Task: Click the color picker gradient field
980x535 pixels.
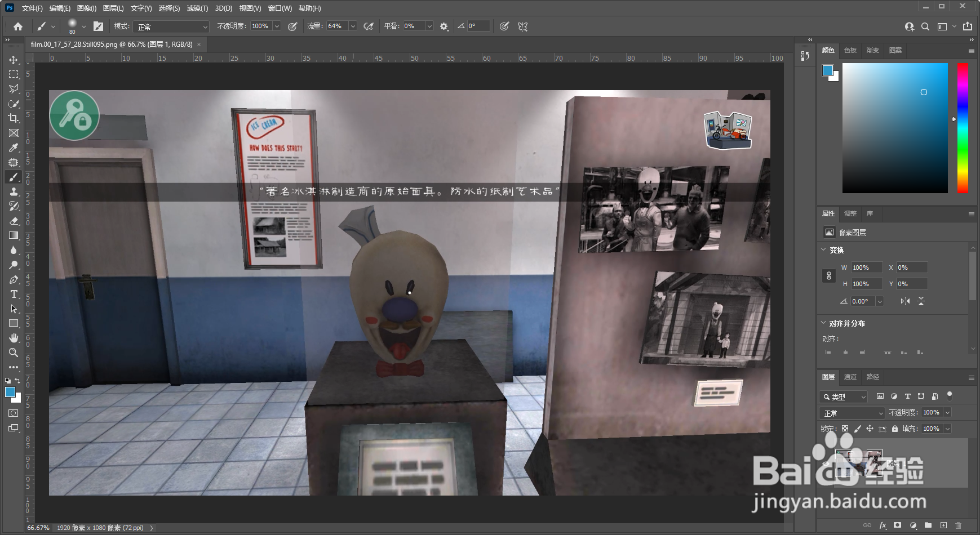Action: pyautogui.click(x=895, y=128)
